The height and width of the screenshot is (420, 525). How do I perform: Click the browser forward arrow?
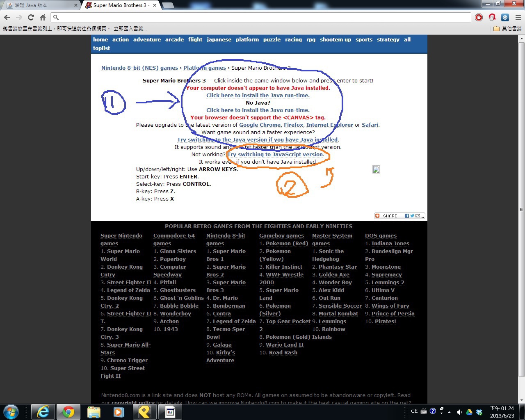(19, 17)
